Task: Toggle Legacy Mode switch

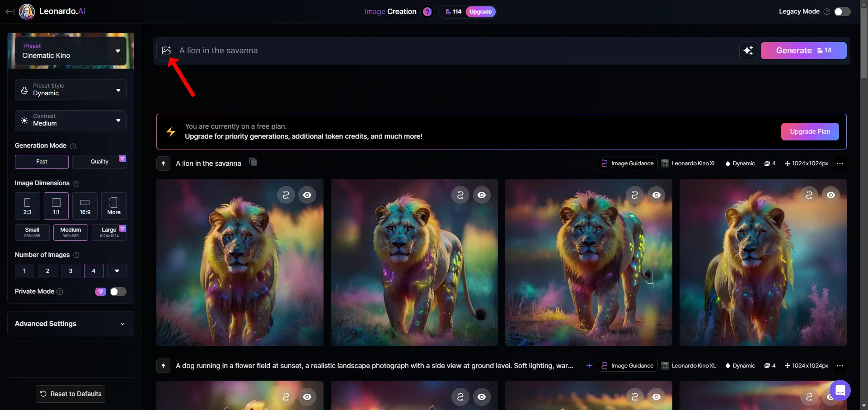Action: pyautogui.click(x=842, y=12)
